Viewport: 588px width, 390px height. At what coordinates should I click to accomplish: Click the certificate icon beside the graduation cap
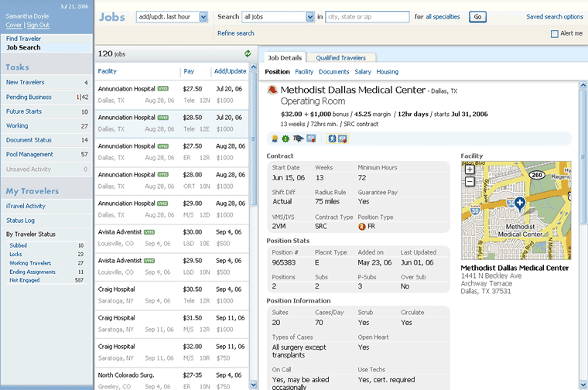coord(311,139)
